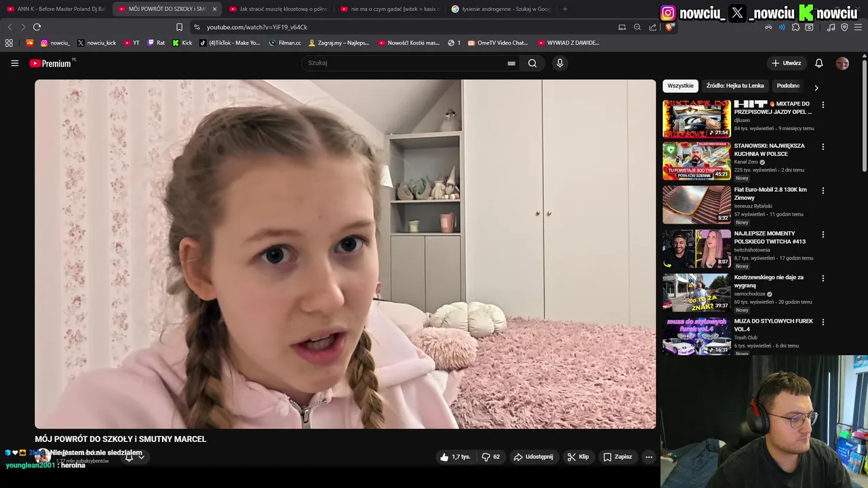The width and height of the screenshot is (868, 488).
Task: Click the main video player frame
Action: [x=345, y=254]
